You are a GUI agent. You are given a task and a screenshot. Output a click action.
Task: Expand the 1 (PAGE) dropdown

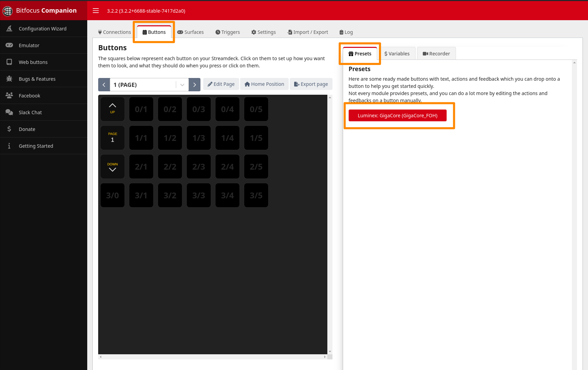pyautogui.click(x=182, y=85)
